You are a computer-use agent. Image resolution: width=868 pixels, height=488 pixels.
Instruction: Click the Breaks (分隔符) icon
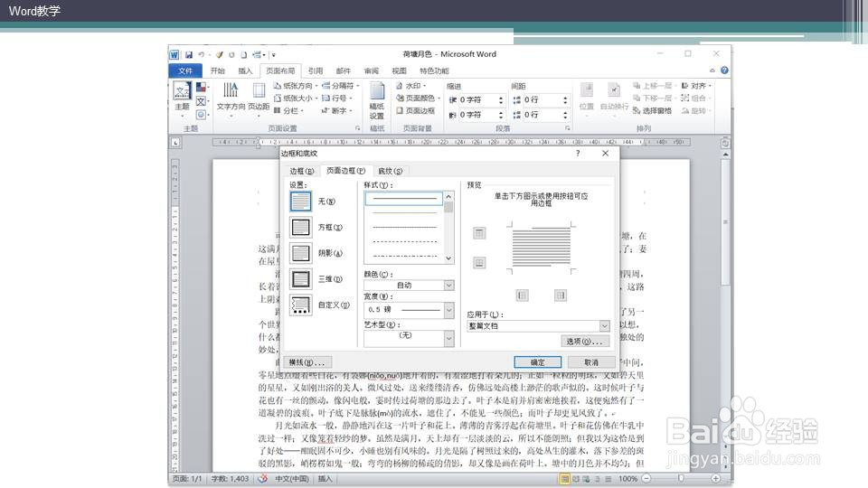point(326,86)
